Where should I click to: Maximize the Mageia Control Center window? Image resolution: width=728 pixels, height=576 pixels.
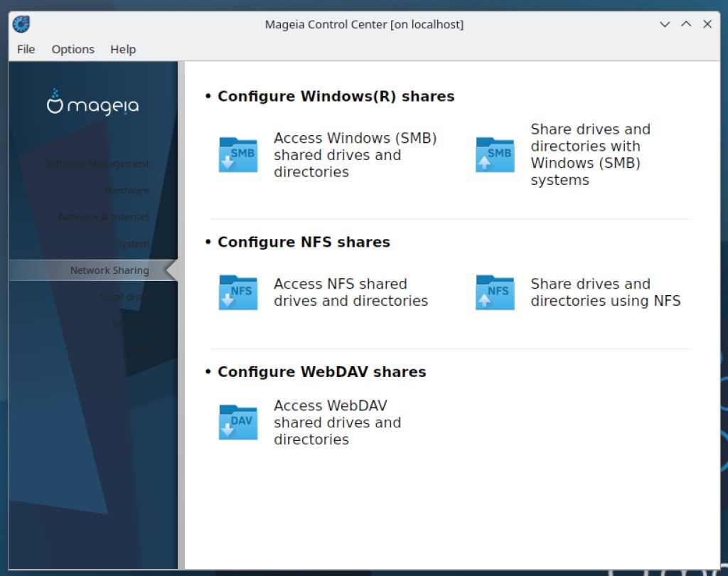pos(686,24)
